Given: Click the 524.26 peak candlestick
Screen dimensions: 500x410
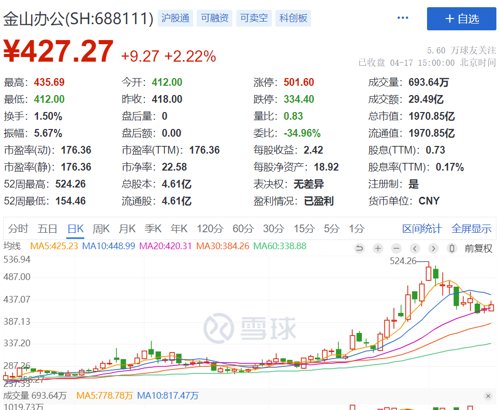Looking at the screenshot, I should coord(429,273).
